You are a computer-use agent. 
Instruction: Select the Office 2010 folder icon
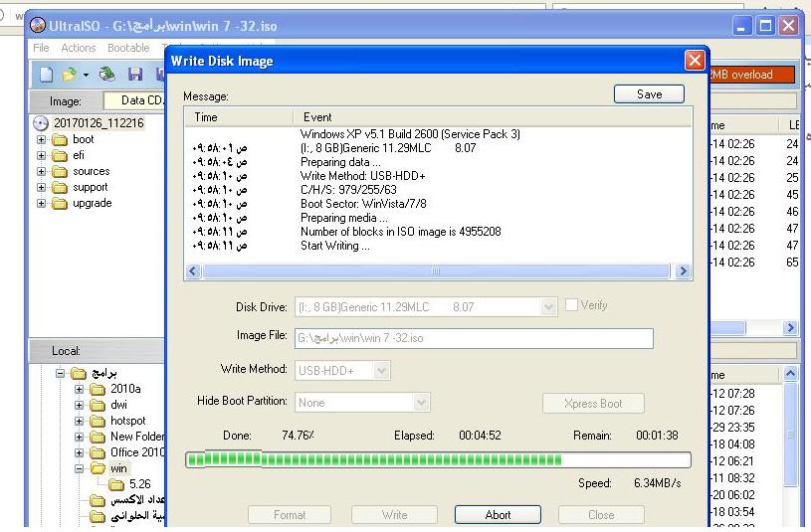98,453
